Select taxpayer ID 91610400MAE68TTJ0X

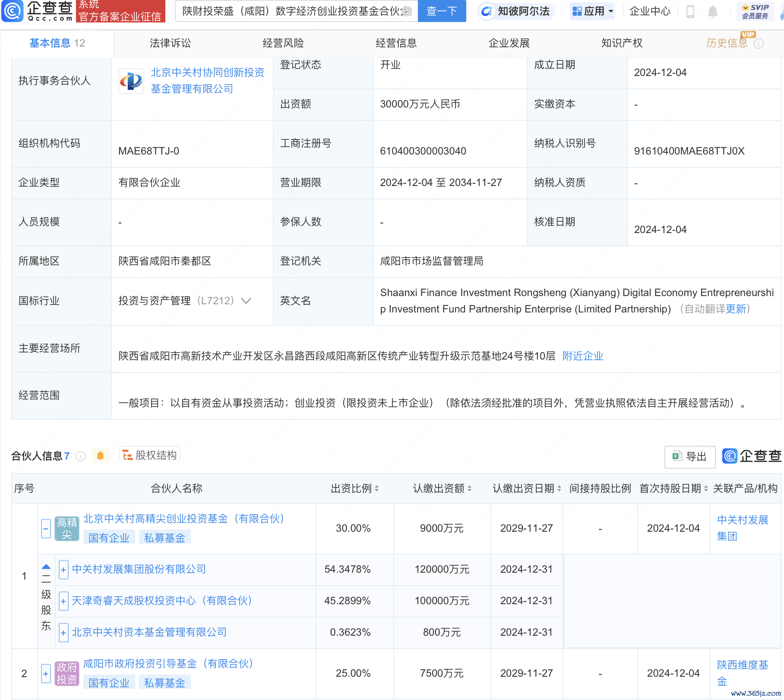click(689, 151)
